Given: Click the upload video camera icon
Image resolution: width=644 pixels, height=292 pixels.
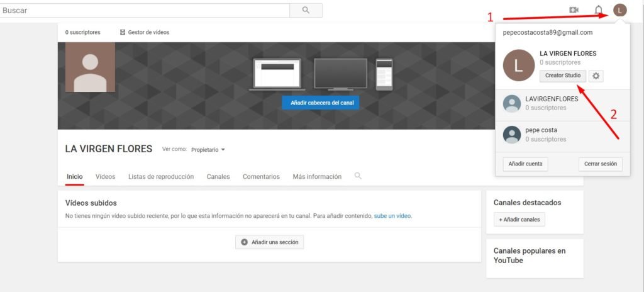Looking at the screenshot, I should coord(574,10).
